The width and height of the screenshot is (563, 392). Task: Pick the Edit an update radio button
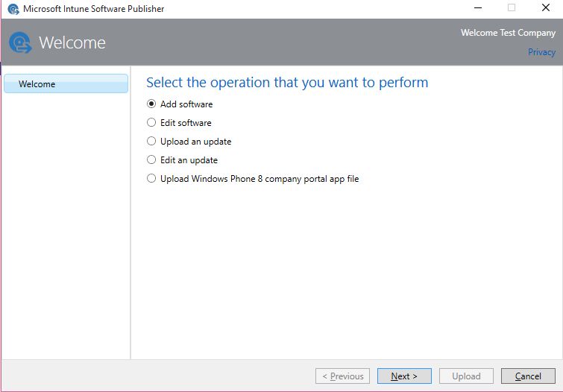click(x=151, y=160)
